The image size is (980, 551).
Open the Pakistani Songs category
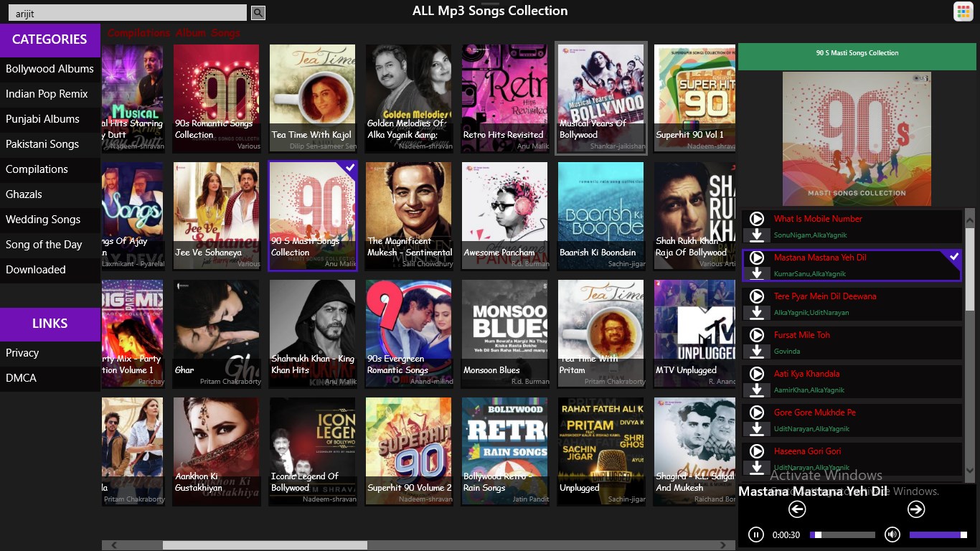pyautogui.click(x=50, y=144)
